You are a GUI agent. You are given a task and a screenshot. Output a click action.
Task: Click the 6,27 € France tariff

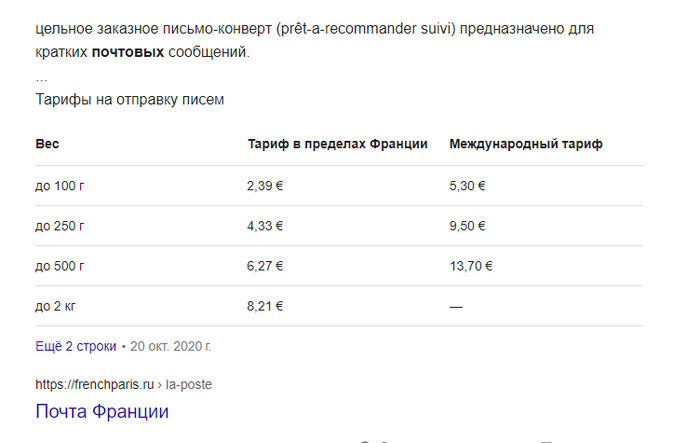point(265,266)
